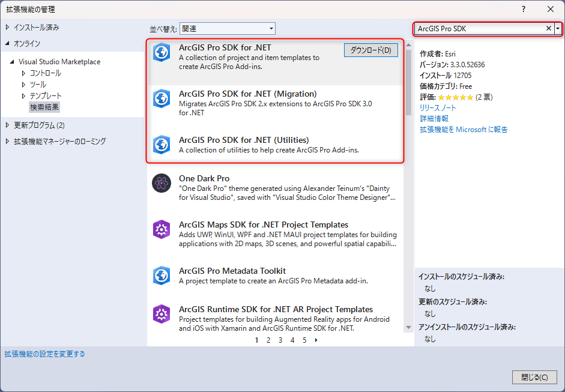
Task: Select the Visual Studio Marketplace tree item
Action: [59, 62]
